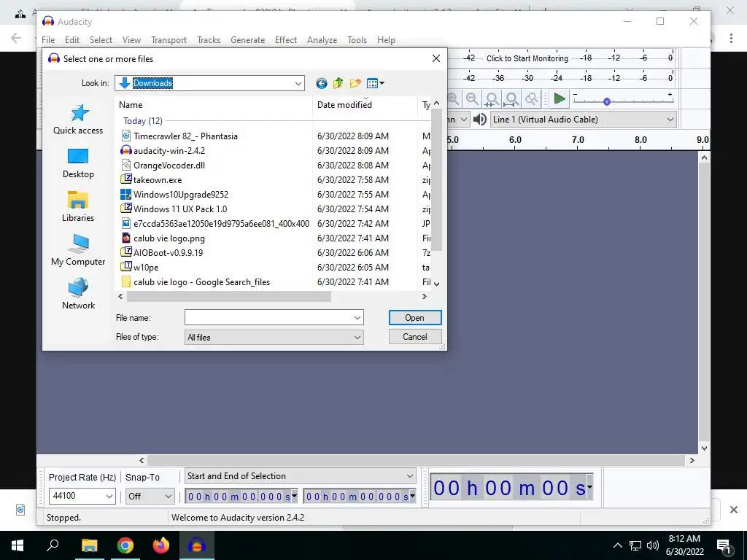The height and width of the screenshot is (560, 747).
Task: Open Libraries in the places bar
Action: (78, 206)
